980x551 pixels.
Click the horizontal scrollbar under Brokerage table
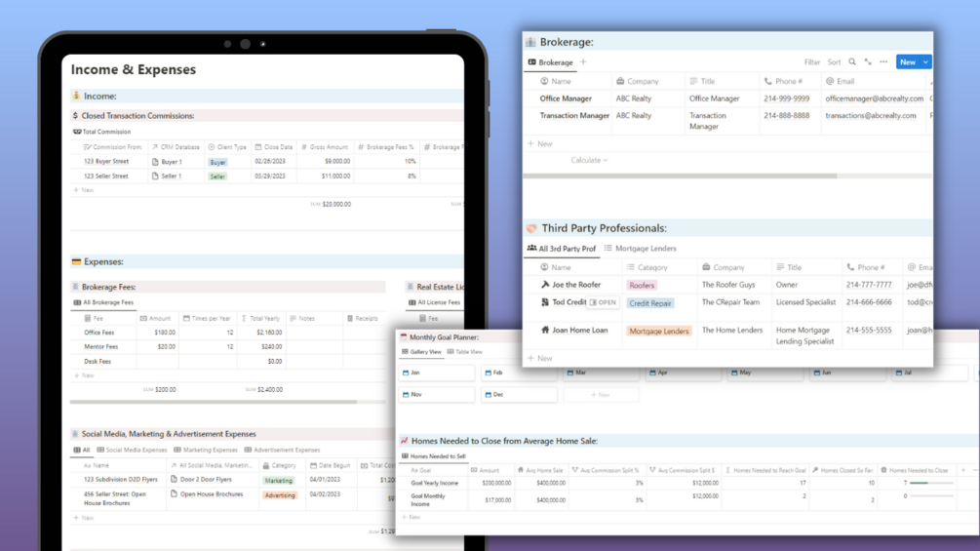pos(680,177)
